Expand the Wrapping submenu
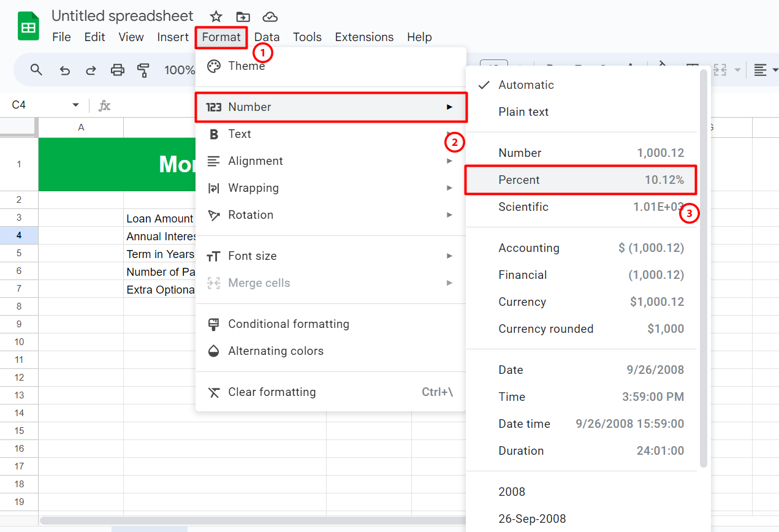The width and height of the screenshot is (779, 532). pyautogui.click(x=330, y=188)
